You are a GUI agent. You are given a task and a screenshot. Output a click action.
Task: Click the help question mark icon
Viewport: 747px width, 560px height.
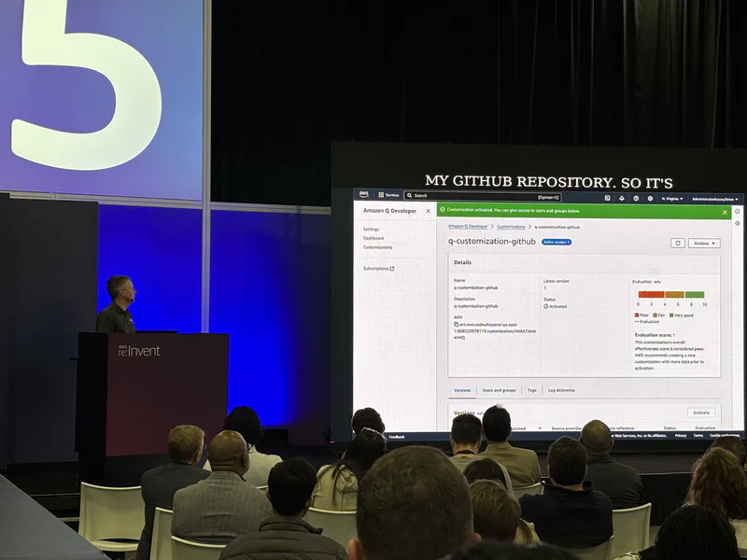(636, 198)
